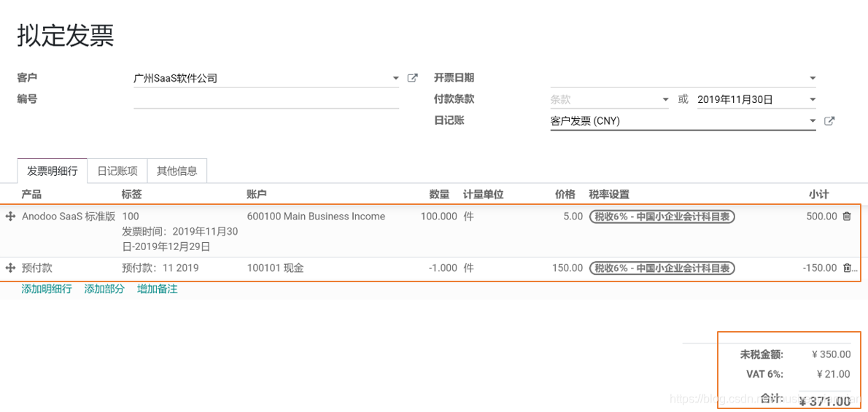Expand the 日记账 journal dropdown
This screenshot has width=868, height=412.
tap(812, 121)
